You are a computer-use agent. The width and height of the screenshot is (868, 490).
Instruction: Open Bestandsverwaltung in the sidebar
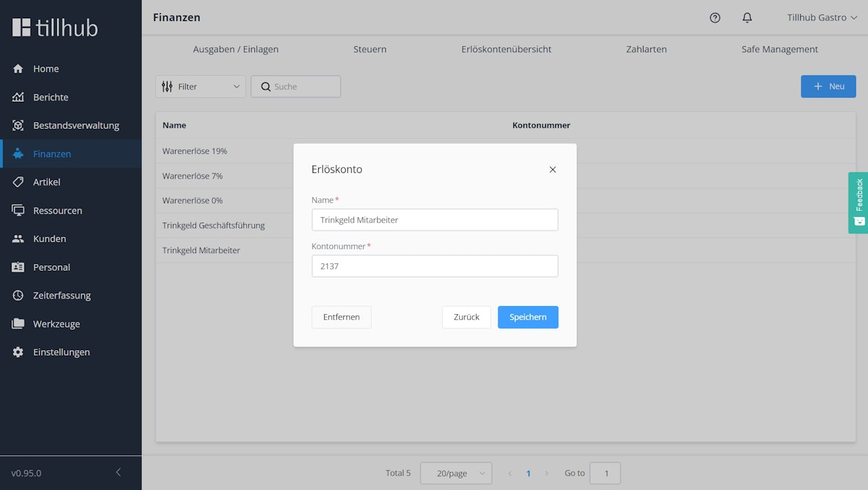[x=71, y=126]
